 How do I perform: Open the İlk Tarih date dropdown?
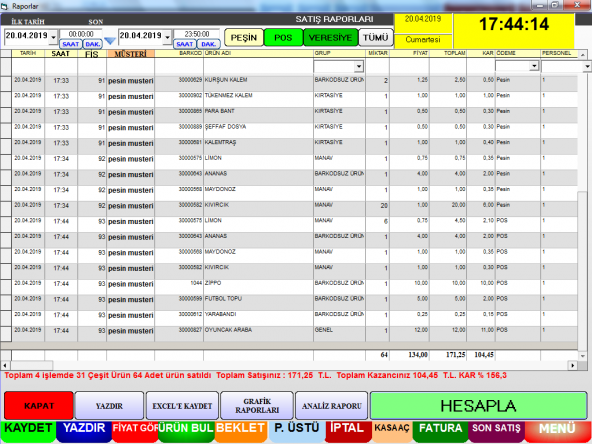point(53,37)
